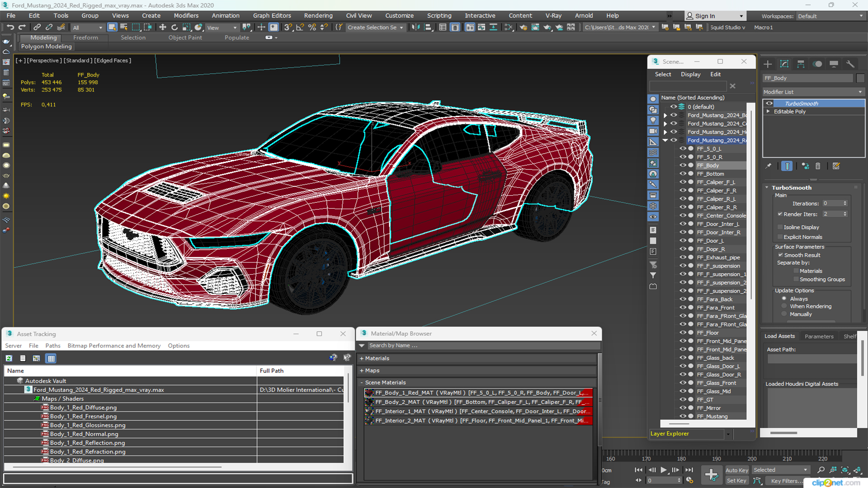Viewport: 868px width, 488px height.
Task: Choose the Select and Move tool
Action: [x=163, y=28]
